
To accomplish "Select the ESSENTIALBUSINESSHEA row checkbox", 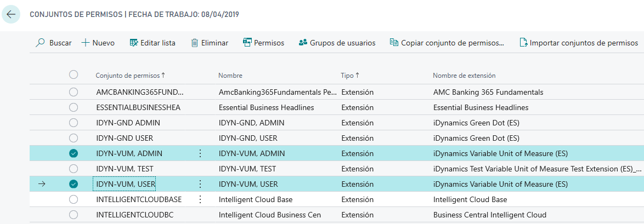I will (74, 107).
